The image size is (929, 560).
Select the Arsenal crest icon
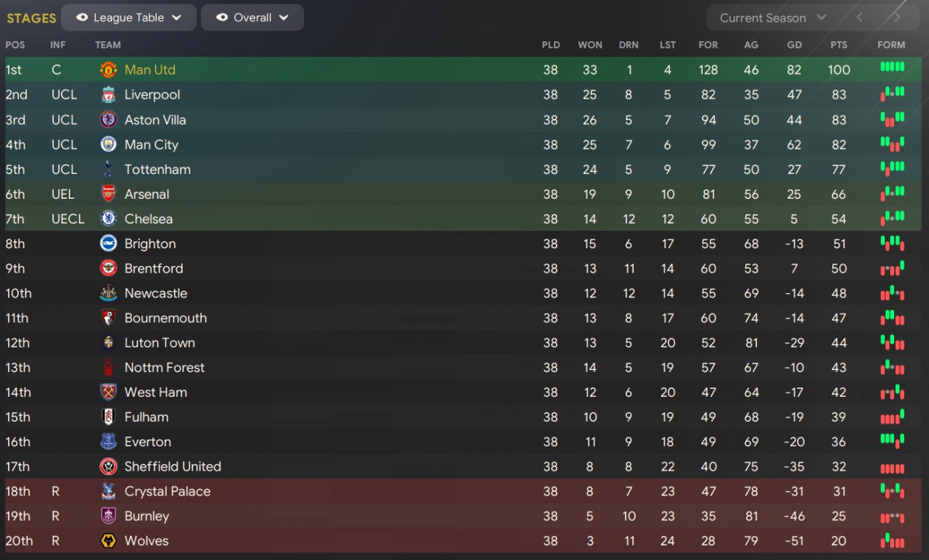108,194
